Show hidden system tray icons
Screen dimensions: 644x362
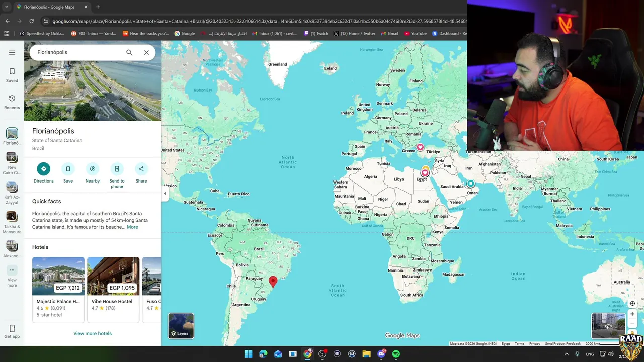point(566,354)
